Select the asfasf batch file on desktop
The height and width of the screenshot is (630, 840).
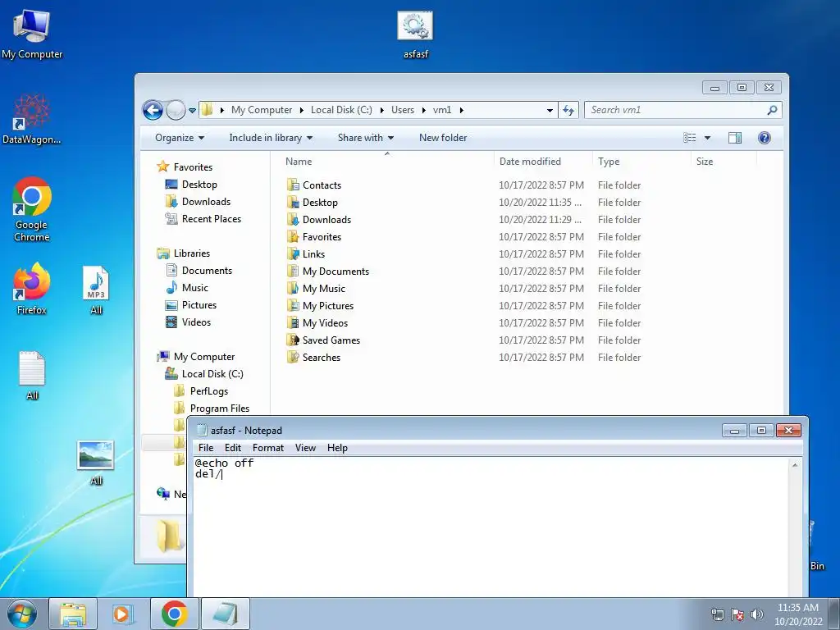(x=415, y=34)
